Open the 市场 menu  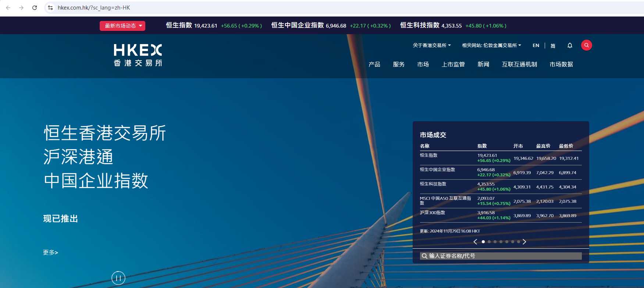pyautogui.click(x=423, y=64)
